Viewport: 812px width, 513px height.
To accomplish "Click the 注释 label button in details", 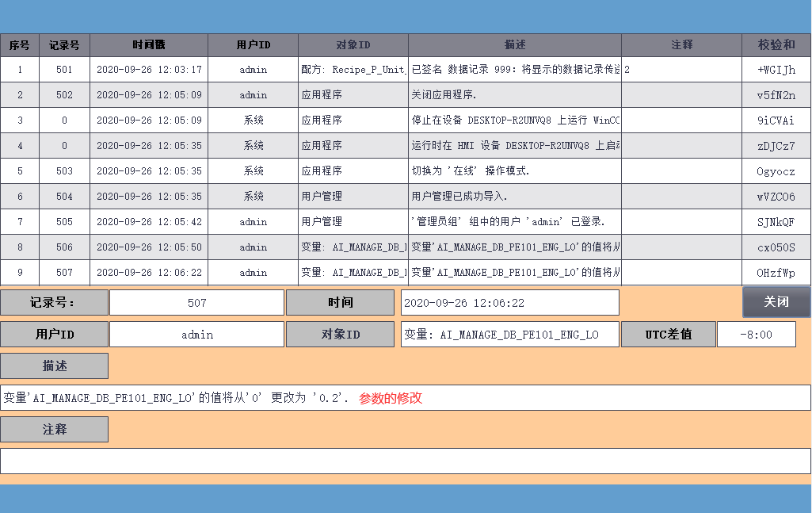I will point(55,429).
